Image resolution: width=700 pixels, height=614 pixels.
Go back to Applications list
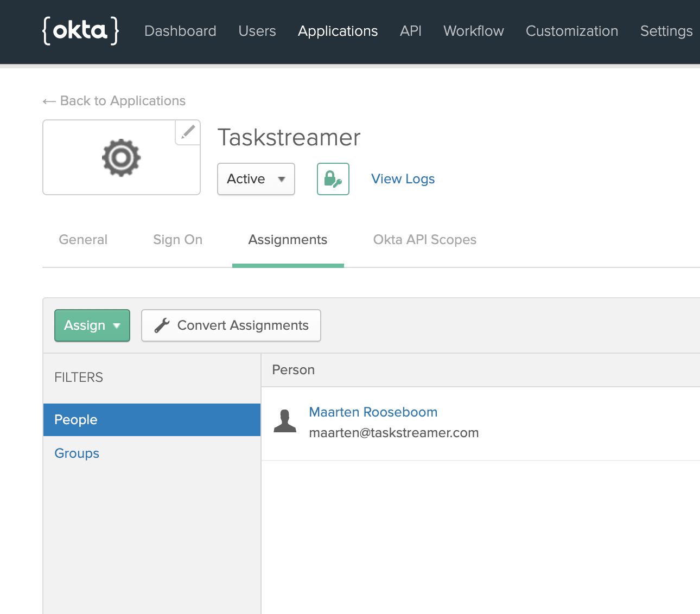click(114, 101)
